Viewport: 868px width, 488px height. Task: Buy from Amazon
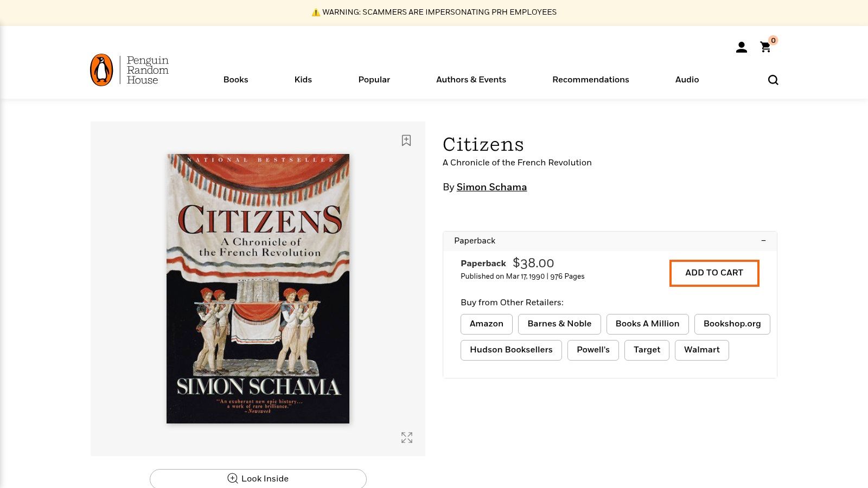click(x=487, y=324)
